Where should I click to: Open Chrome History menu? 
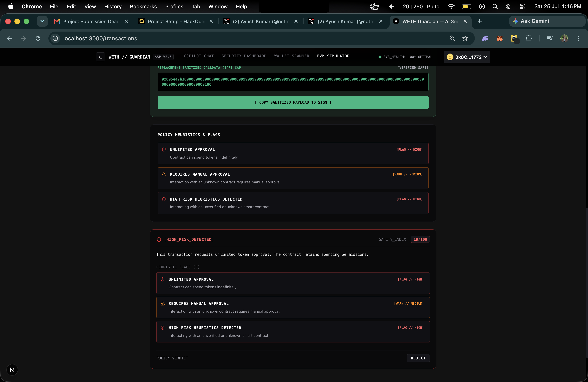(113, 6)
